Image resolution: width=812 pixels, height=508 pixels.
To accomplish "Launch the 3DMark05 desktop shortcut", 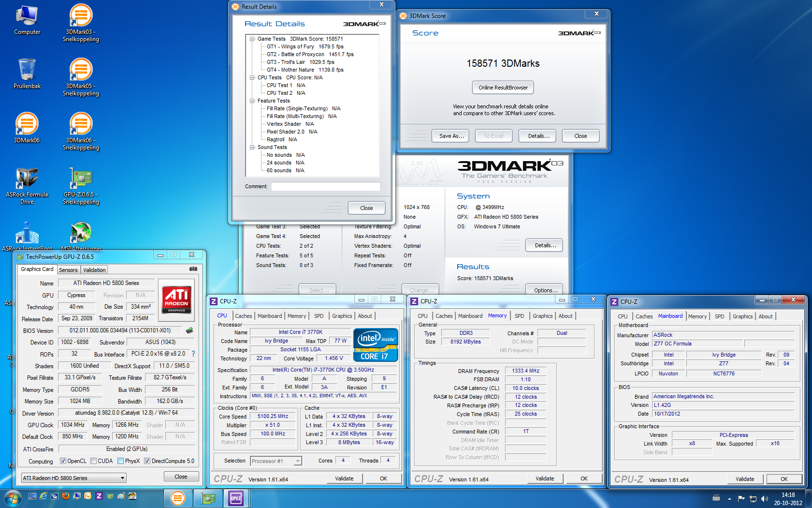I will (x=81, y=77).
